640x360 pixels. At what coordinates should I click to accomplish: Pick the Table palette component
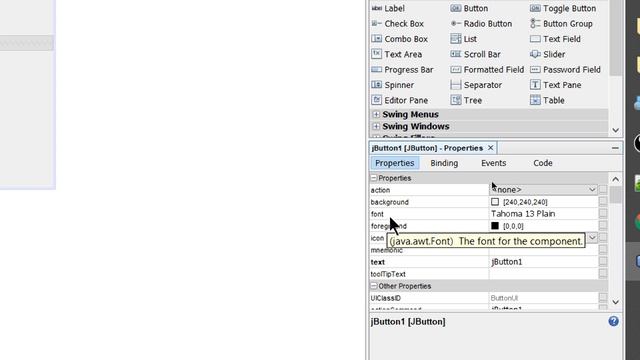click(x=547, y=100)
